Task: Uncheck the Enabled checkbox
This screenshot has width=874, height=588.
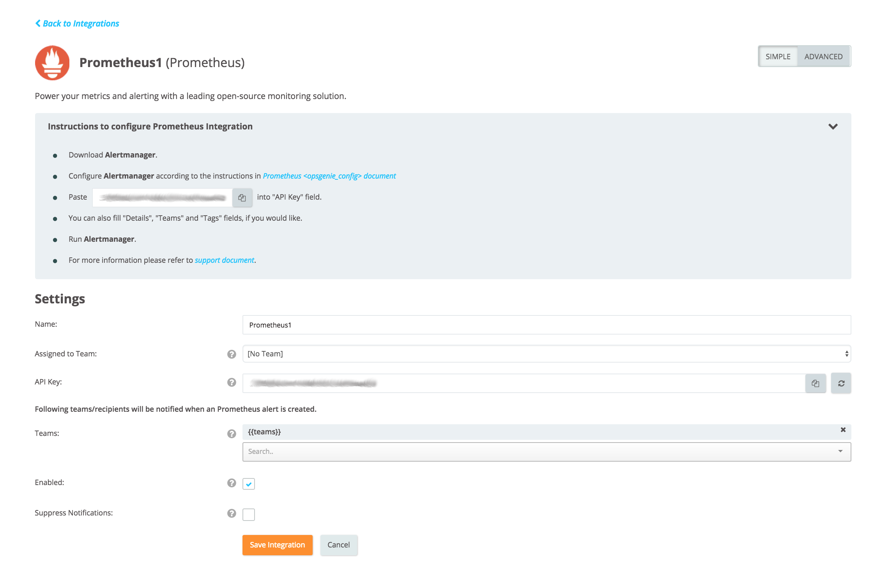Action: pos(249,484)
